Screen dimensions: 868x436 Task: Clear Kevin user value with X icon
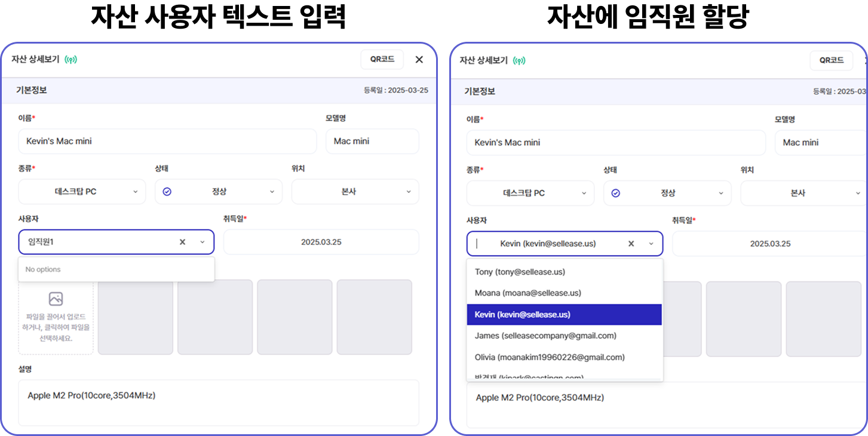(x=631, y=243)
